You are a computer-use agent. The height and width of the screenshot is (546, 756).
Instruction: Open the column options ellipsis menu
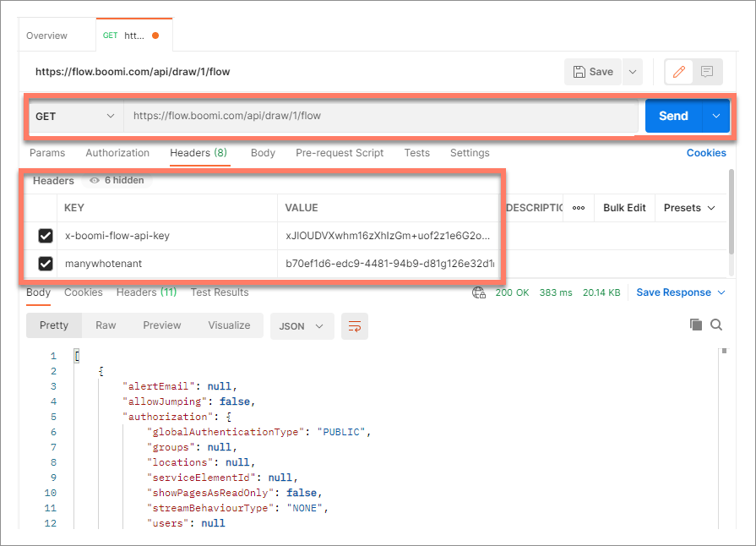(x=579, y=208)
